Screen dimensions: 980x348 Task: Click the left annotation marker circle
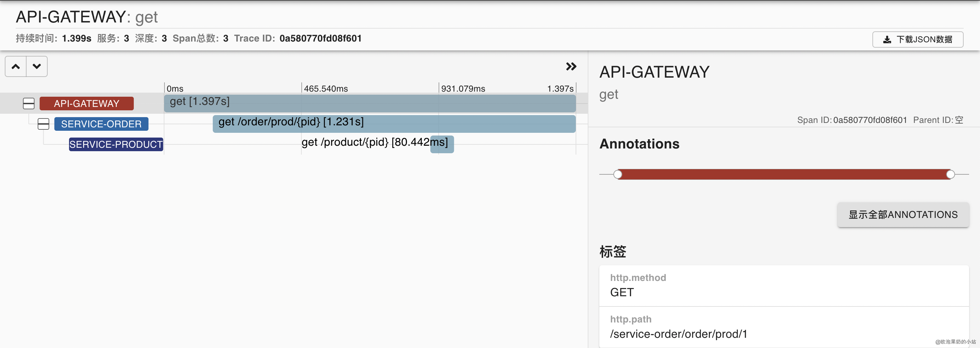(x=618, y=174)
